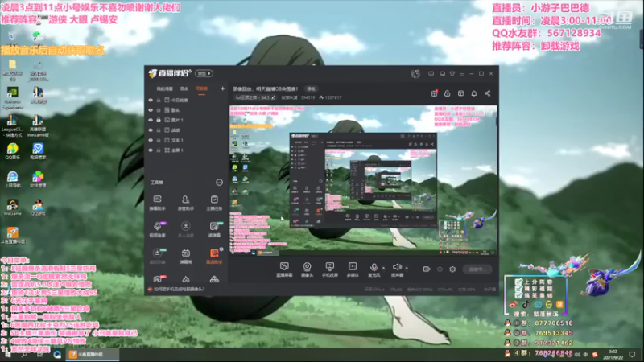
Task: Click the avatar icon in title bar
Action: (x=415, y=73)
